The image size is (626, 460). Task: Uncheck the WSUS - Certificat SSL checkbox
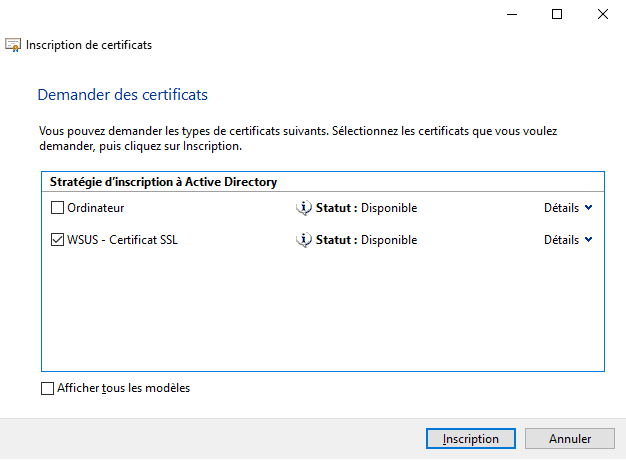coord(57,240)
